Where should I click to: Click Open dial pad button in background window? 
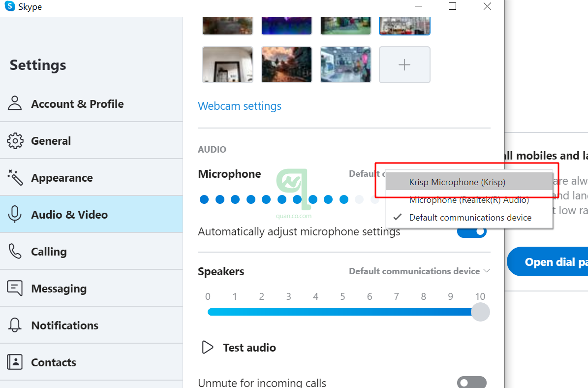tap(548, 261)
